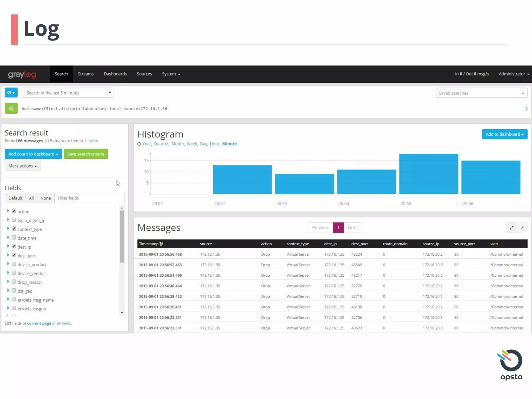Viewport: 532px width, 399px height.
Task: Set histogram resolution to Hour
Action: 214,144
